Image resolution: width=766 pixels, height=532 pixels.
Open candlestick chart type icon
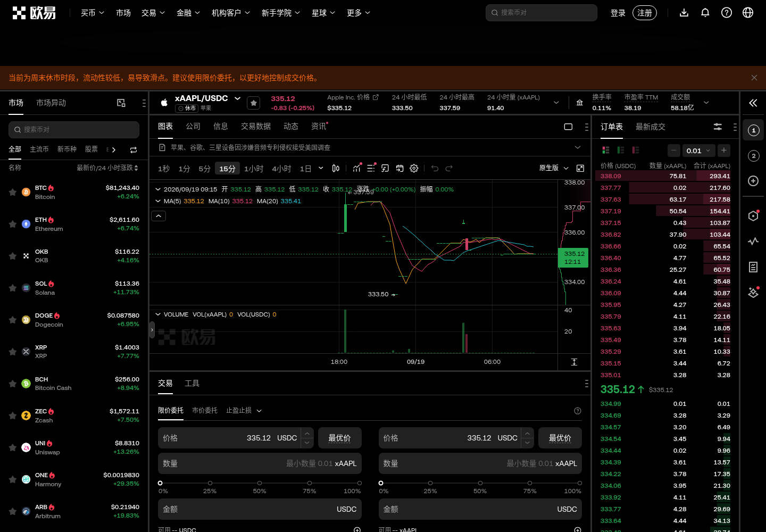point(336,168)
